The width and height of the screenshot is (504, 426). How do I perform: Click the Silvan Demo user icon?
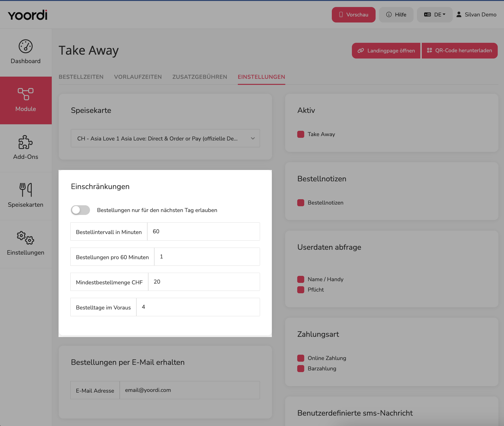(x=459, y=15)
